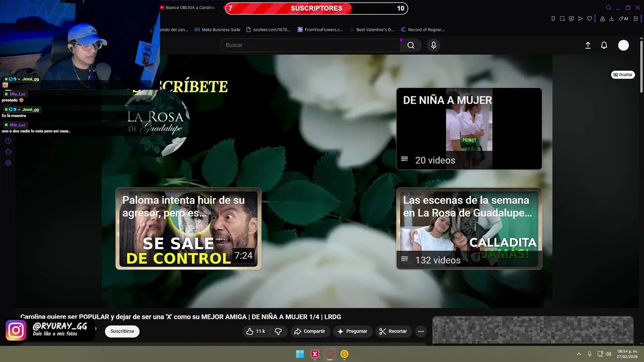644x362 pixels.
Task: Open the Windows Start button
Action: [x=300, y=354]
